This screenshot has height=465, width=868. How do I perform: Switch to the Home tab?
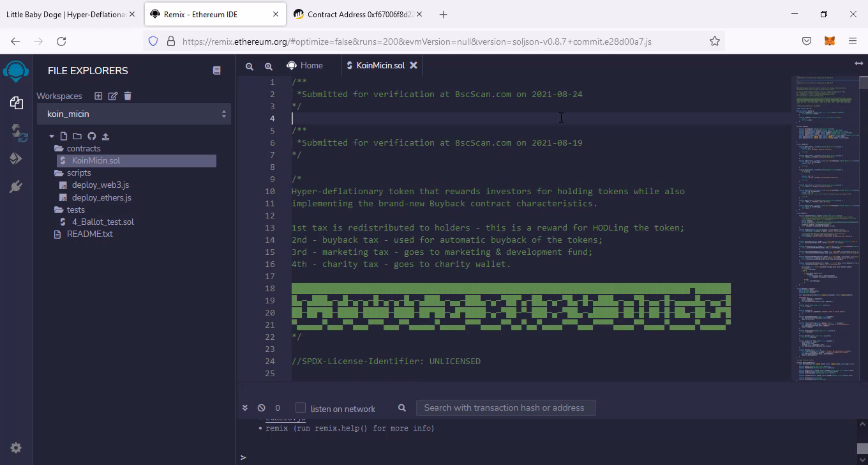pos(305,65)
